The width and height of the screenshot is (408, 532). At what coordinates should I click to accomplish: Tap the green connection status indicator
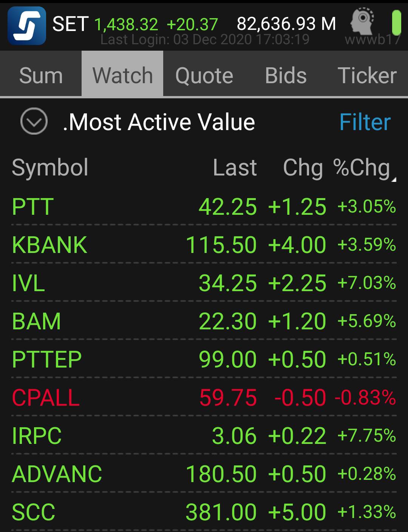[x=396, y=23]
